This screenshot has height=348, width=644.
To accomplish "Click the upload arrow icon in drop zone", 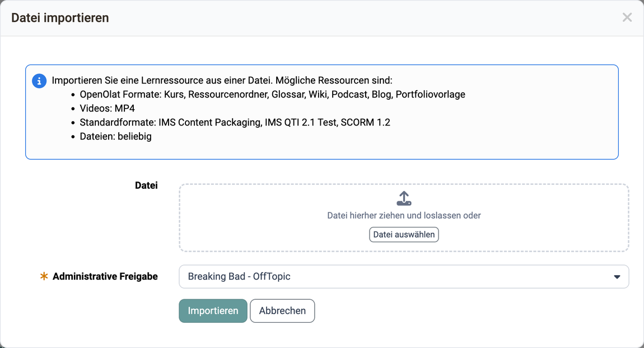I will (x=404, y=198).
